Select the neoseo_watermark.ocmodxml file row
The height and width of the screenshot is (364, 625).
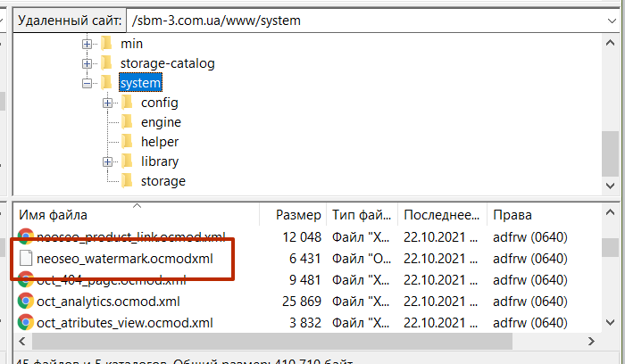click(307, 259)
